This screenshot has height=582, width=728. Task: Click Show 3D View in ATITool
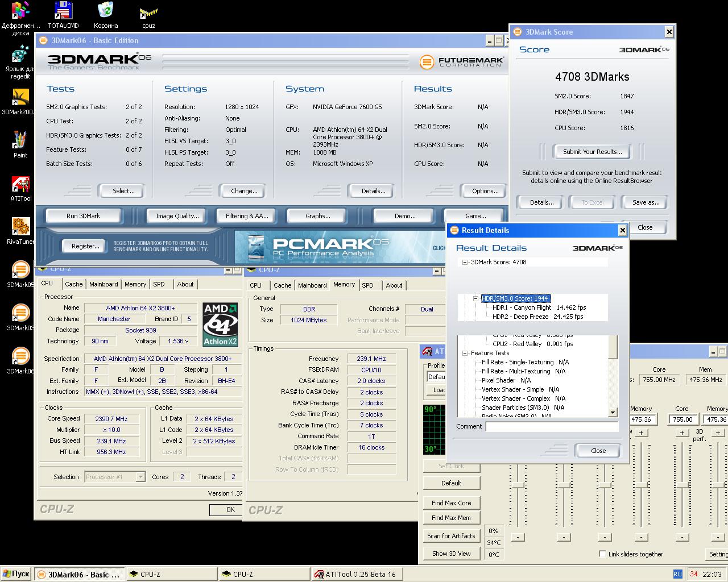point(452,554)
